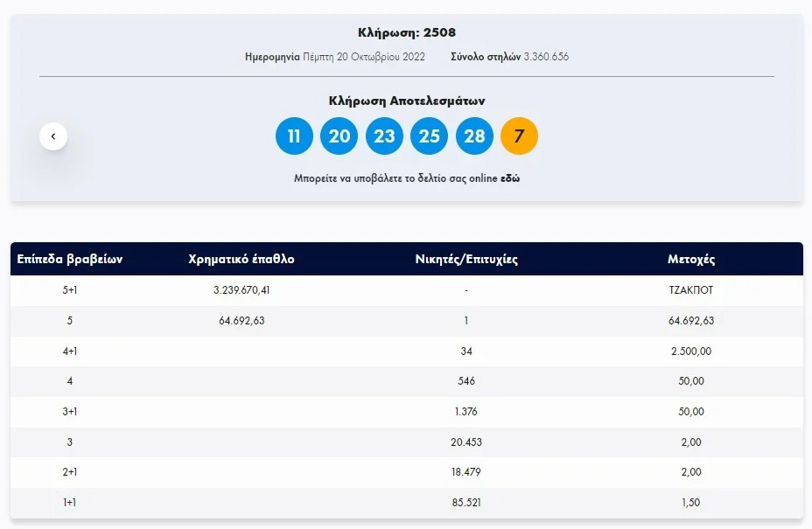Select the Μετοχές column header
The image size is (812, 529).
click(x=690, y=259)
